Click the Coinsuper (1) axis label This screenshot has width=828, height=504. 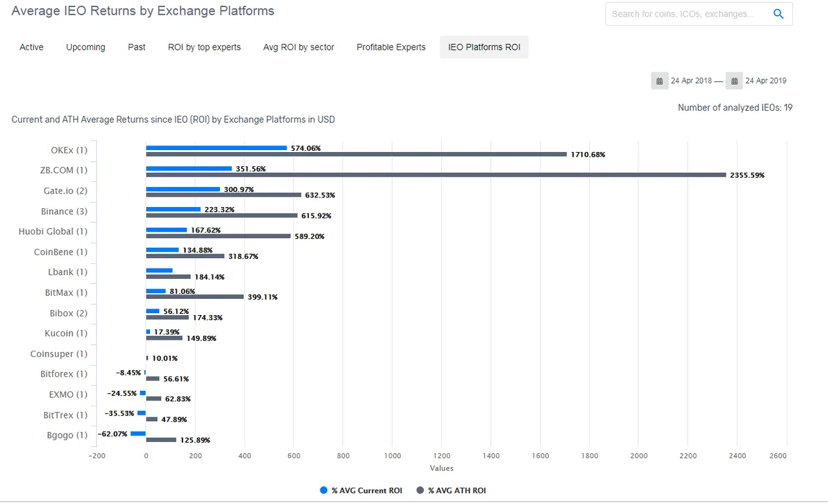point(59,354)
